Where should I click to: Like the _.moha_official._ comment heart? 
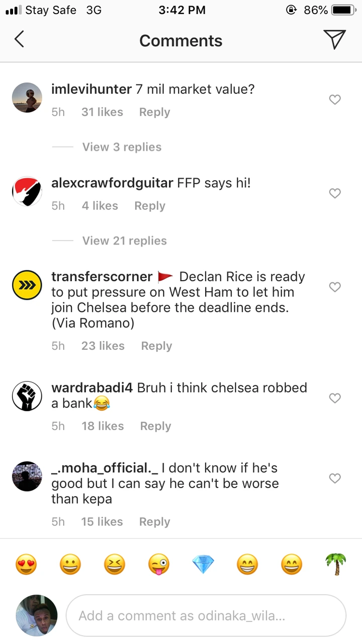[335, 478]
